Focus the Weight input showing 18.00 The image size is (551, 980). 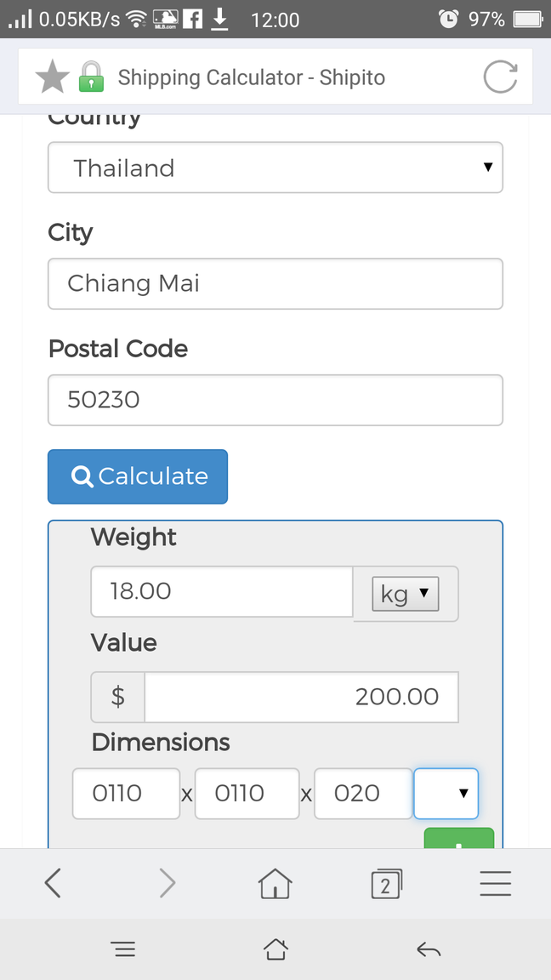tap(222, 591)
